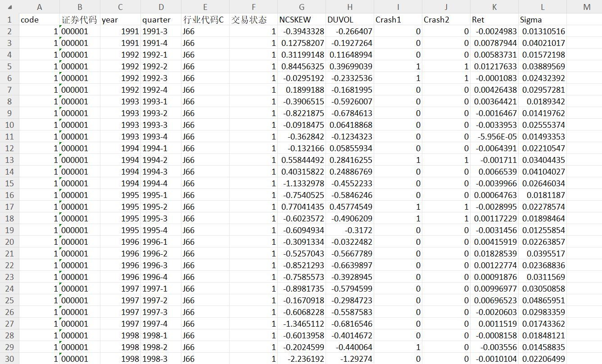Screen dimensions: 602x364
Task: Select column J by its header
Action: pyautogui.click(x=446, y=7)
